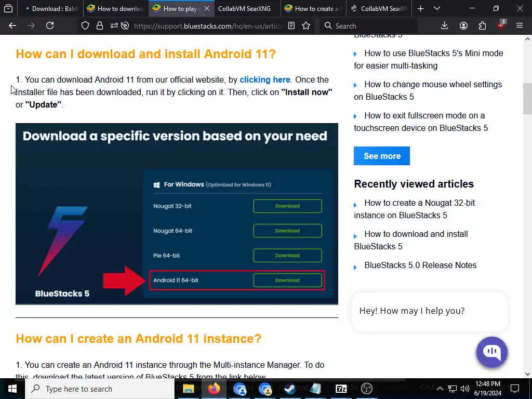Open Chrome icon with tan profile badge
The height and width of the screenshot is (399, 532).
click(265, 389)
